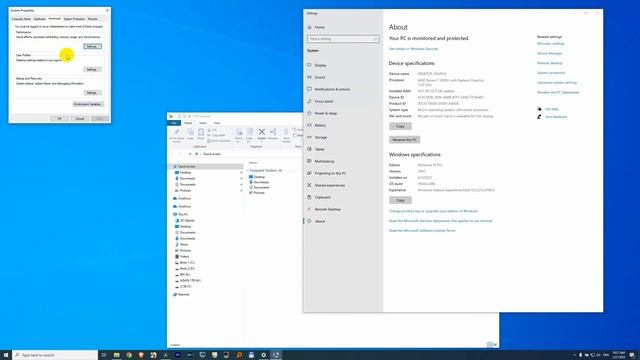Screen dimensions: 640x360
Task: Click the Change product key or upgrade link
Action: (433, 211)
